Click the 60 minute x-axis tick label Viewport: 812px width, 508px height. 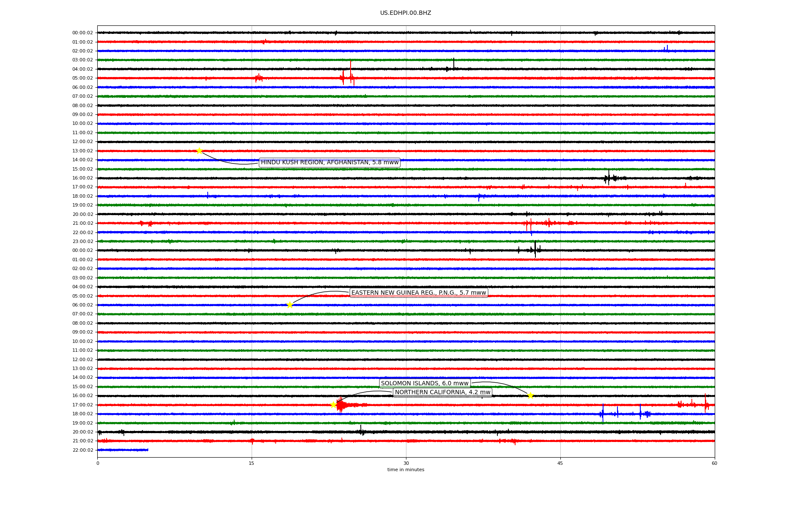click(714, 463)
